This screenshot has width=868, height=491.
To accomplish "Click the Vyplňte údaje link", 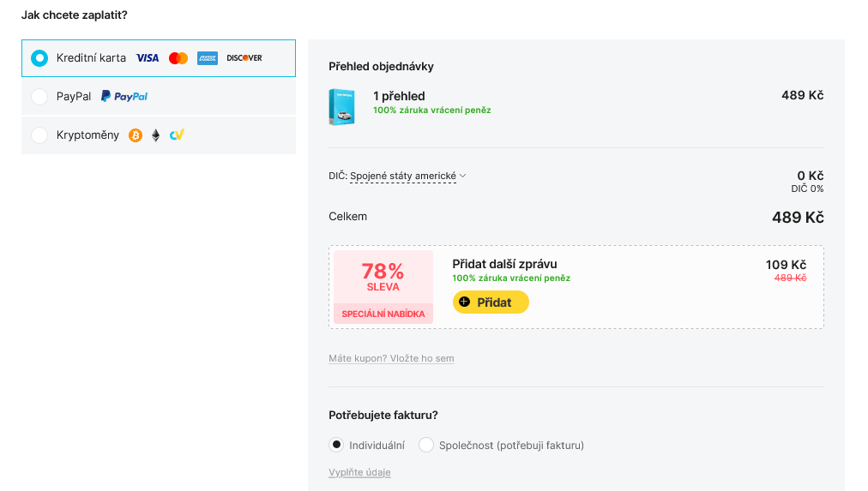I will pyautogui.click(x=360, y=472).
